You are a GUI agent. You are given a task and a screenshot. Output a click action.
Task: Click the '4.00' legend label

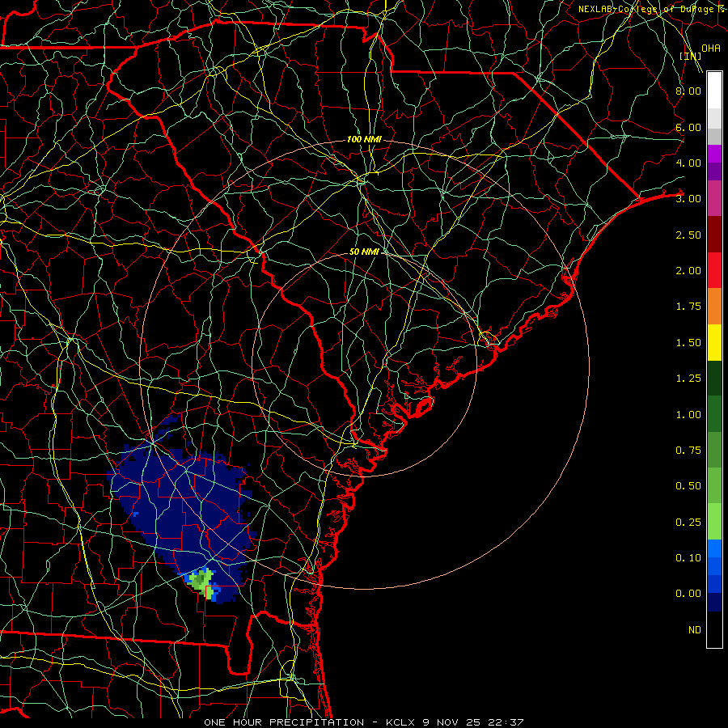tap(688, 163)
